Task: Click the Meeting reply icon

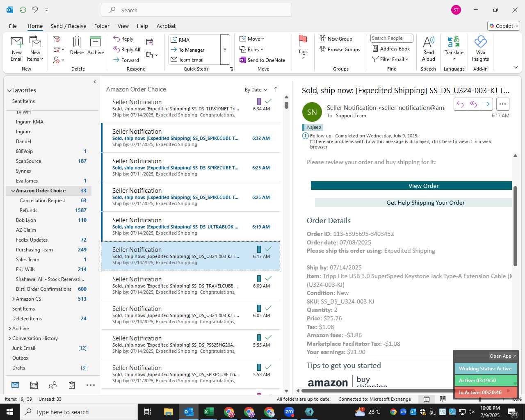Action: 150,42
